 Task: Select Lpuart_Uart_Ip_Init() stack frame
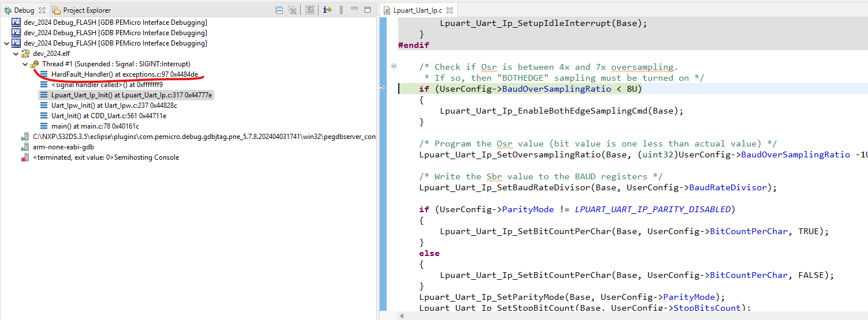pos(132,95)
